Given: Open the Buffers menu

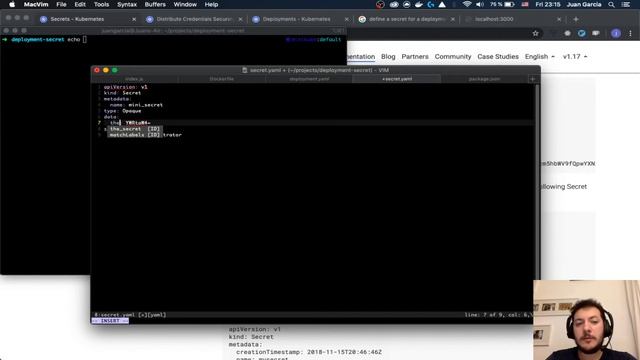Looking at the screenshot, I should point(155,4).
